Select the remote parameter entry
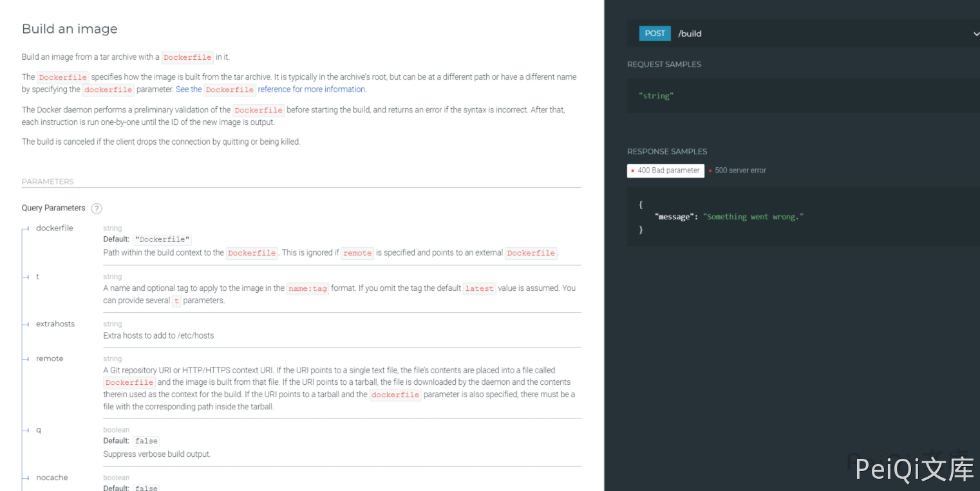The image size is (980, 491). click(x=50, y=358)
